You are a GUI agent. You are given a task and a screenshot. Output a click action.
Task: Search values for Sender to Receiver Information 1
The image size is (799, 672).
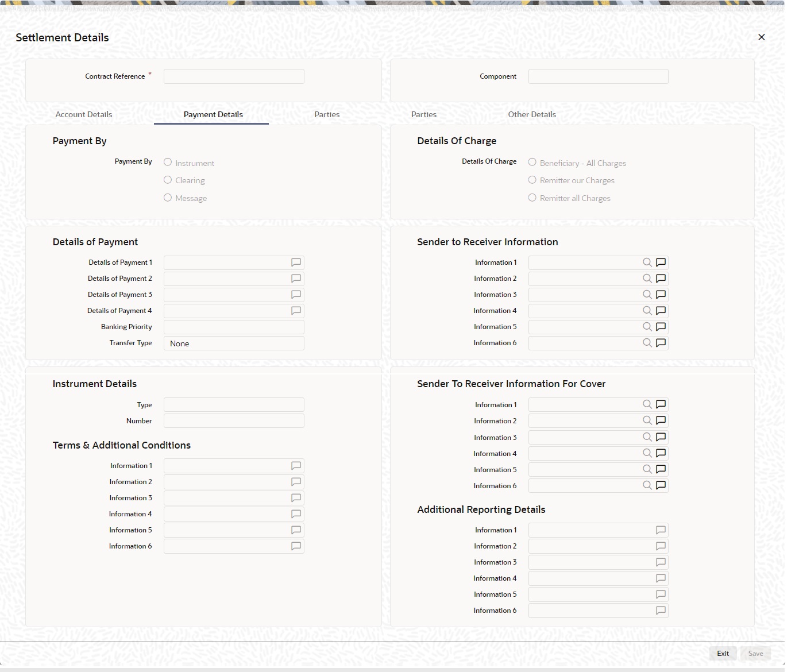click(647, 262)
